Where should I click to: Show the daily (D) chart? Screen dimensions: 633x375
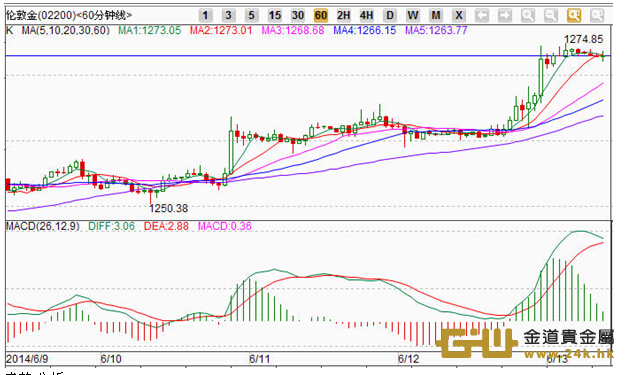(x=390, y=15)
